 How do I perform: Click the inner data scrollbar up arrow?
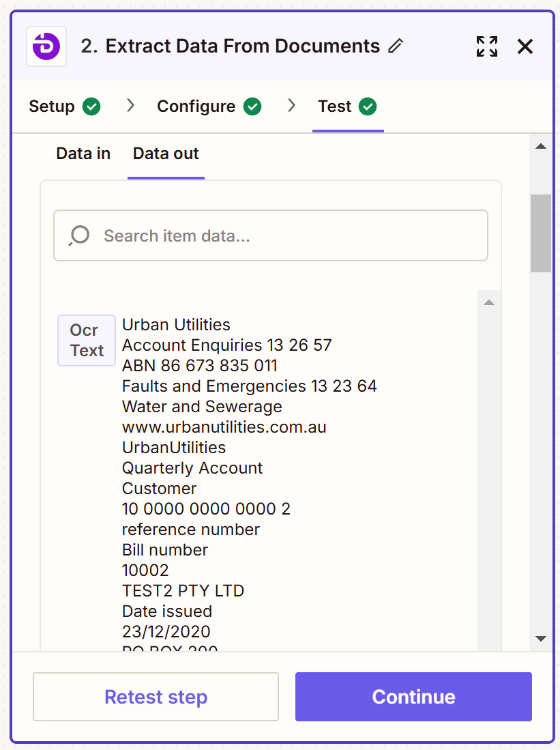pyautogui.click(x=489, y=302)
